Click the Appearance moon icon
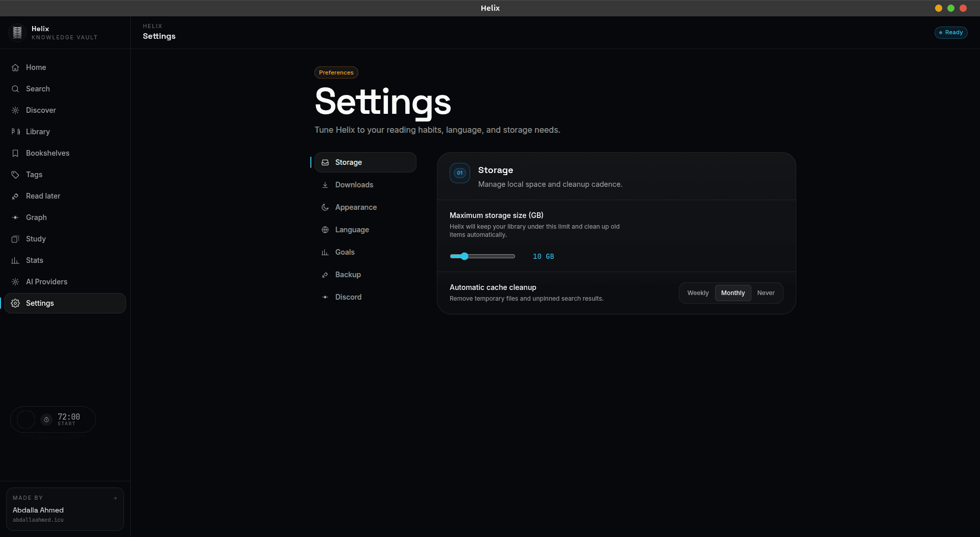 [325, 207]
